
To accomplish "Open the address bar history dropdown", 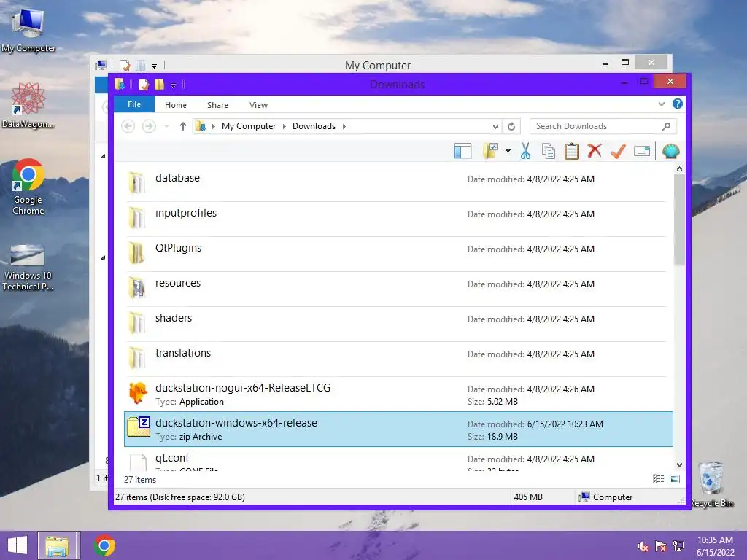I will click(495, 126).
